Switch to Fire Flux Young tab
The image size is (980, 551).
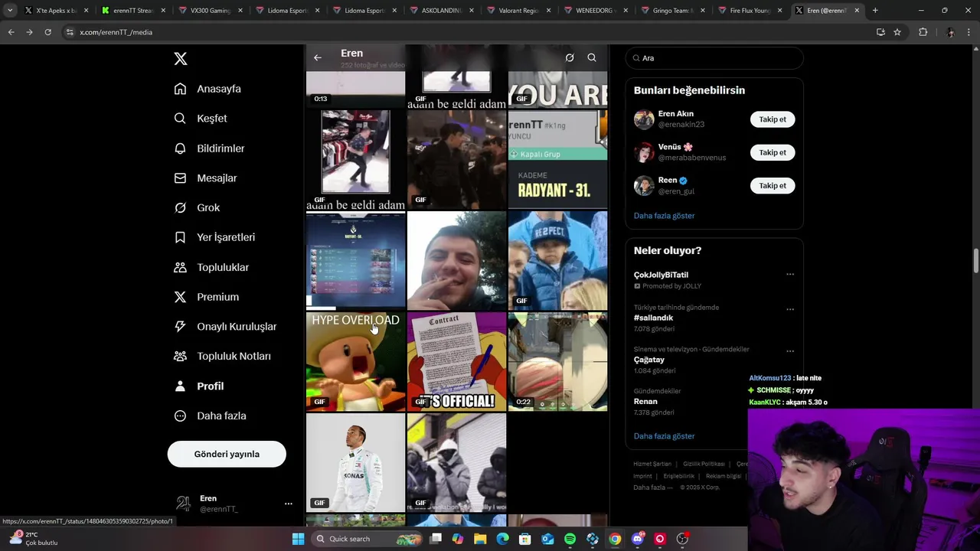tap(750, 11)
